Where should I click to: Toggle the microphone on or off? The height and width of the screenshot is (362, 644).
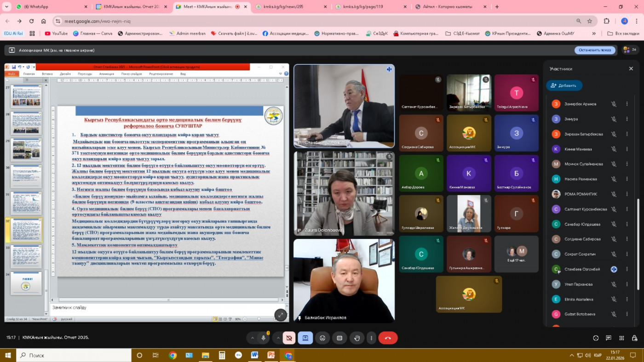[x=264, y=338]
